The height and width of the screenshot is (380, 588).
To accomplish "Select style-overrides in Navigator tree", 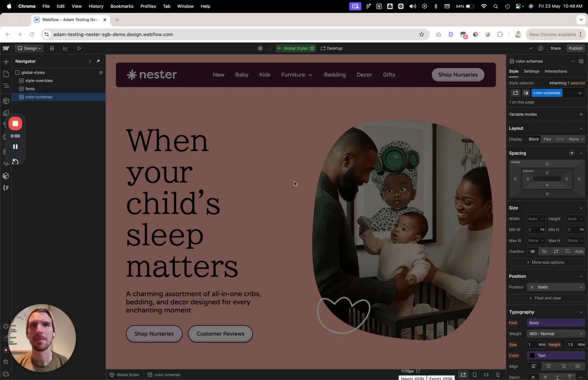I will 39,81.
